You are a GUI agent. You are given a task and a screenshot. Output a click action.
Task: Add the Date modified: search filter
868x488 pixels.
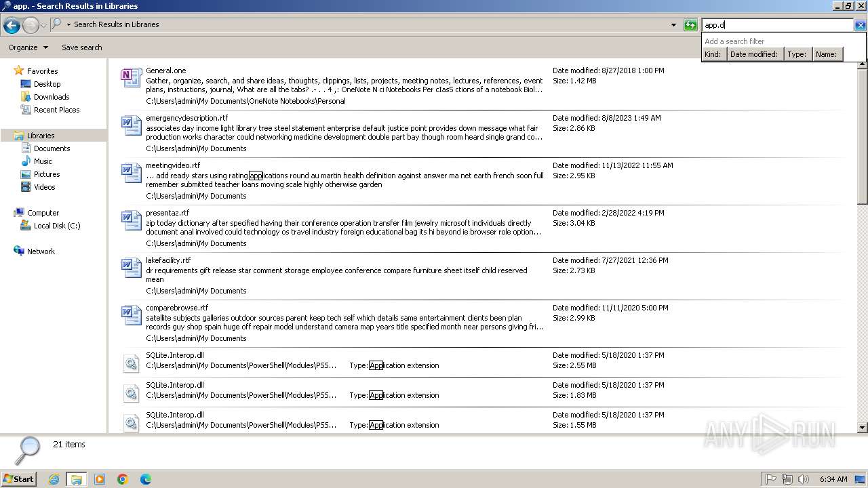click(754, 54)
